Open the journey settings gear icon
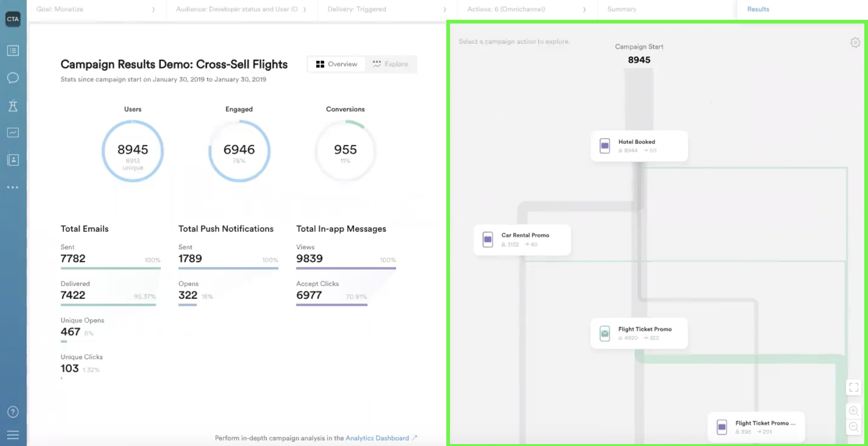This screenshot has height=446, width=868. point(855,43)
